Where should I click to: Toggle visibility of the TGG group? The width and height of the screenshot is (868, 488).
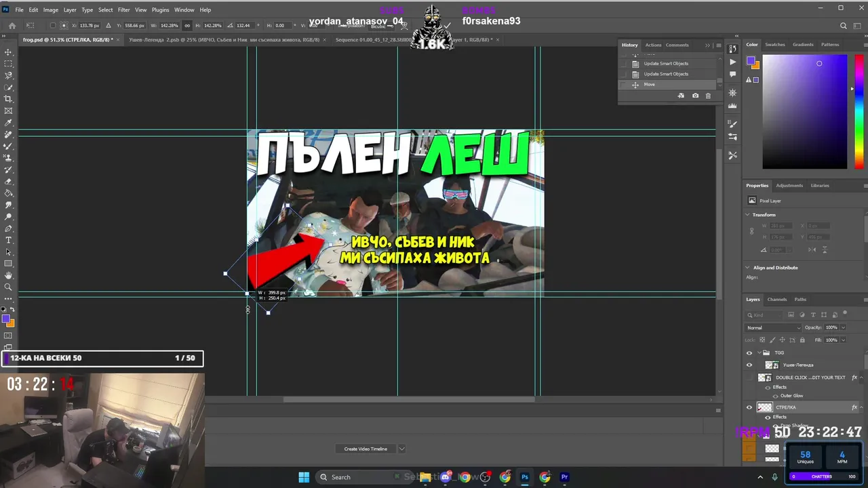(x=749, y=352)
